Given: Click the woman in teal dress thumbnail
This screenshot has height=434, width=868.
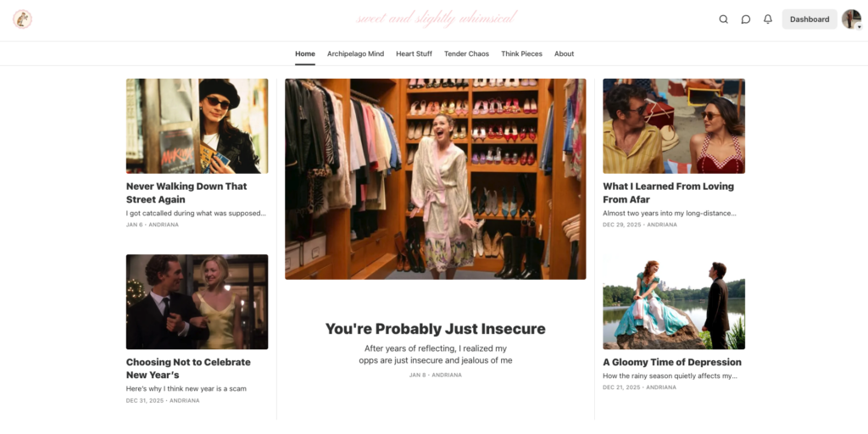Looking at the screenshot, I should 673,302.
